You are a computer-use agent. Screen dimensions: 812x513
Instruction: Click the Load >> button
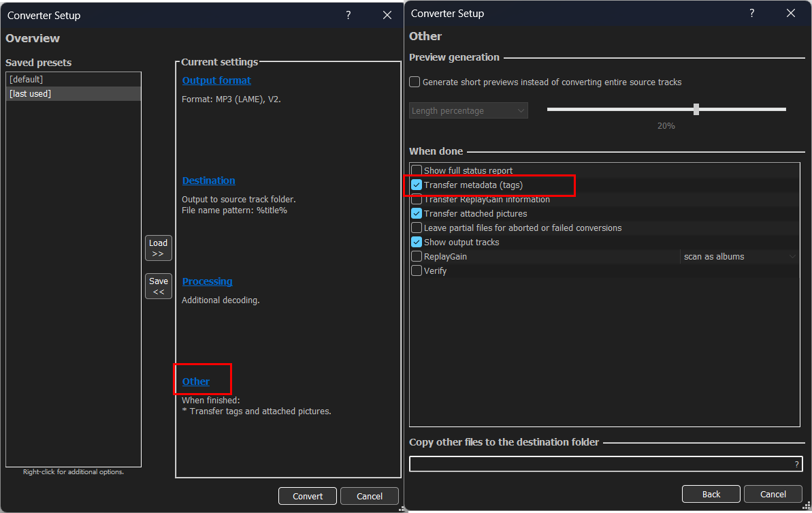point(159,248)
